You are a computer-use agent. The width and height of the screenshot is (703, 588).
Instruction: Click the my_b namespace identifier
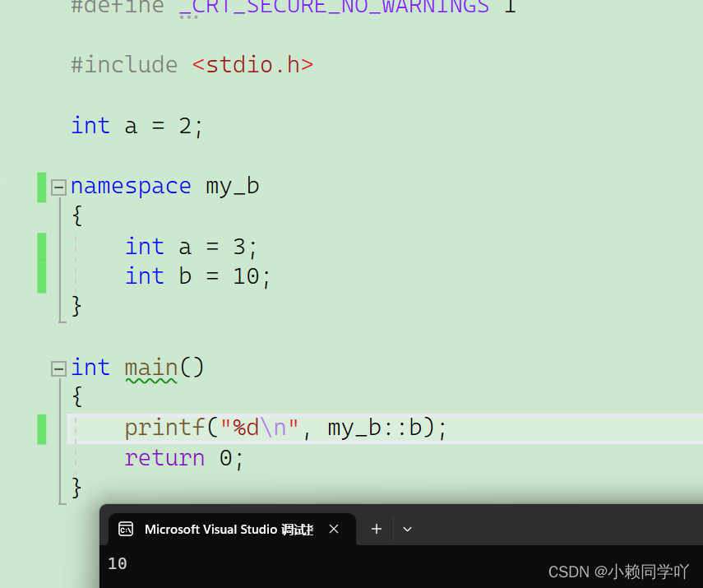tap(232, 187)
